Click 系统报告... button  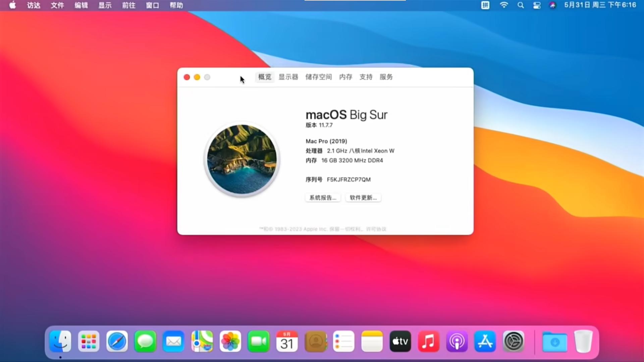tap(323, 198)
